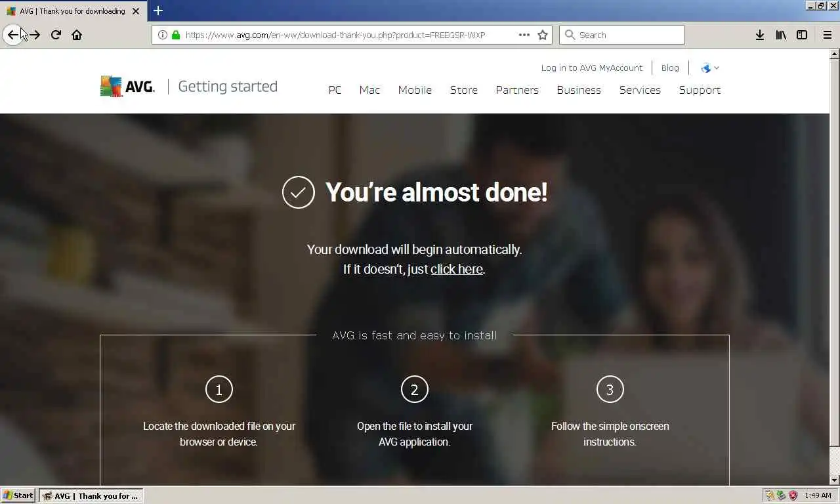Screen dimensions: 840x504
Task: Show site information icon in address bar
Action: 163,35
